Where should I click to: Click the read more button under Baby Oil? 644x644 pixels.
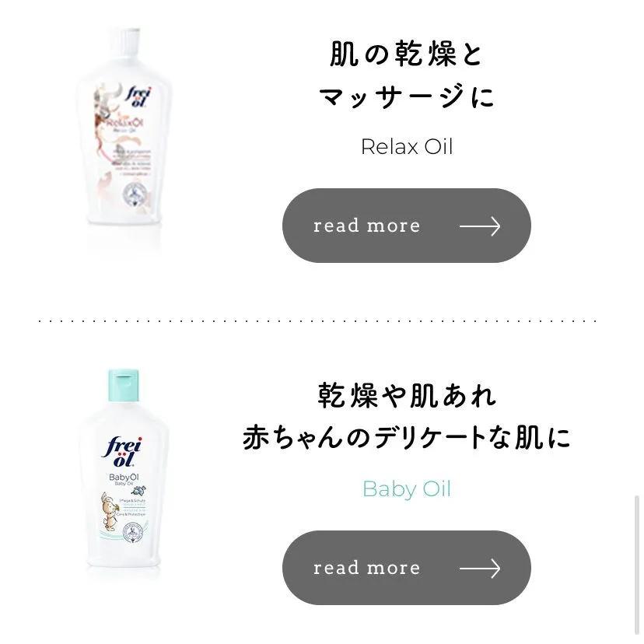click(407, 568)
